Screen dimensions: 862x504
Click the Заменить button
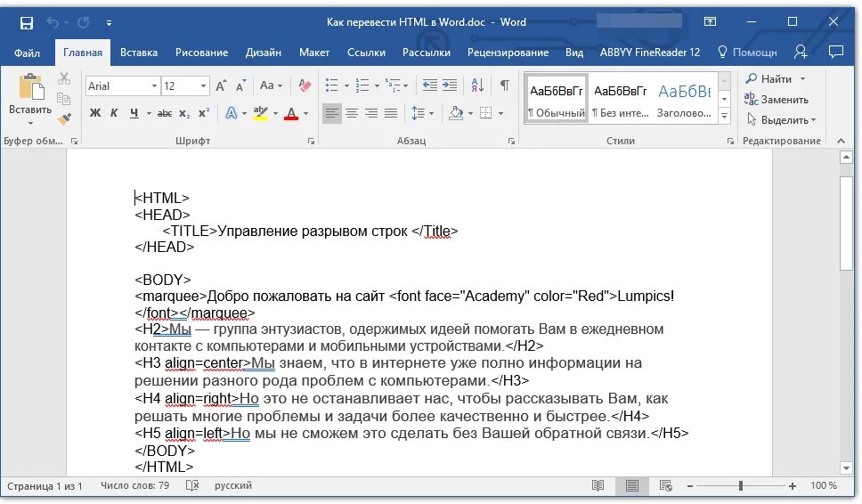pos(777,100)
